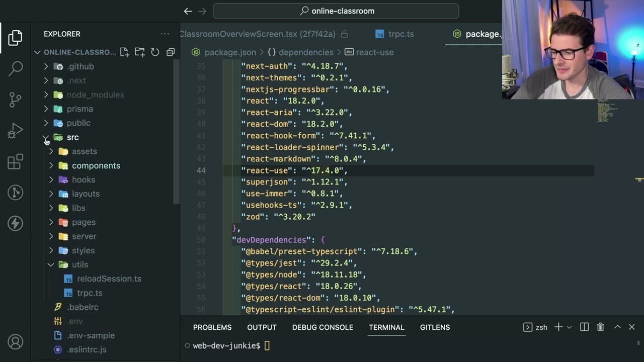Open the DEBUG CONSOLE panel tab
Viewport: 644px width, 362px height.
point(323,327)
